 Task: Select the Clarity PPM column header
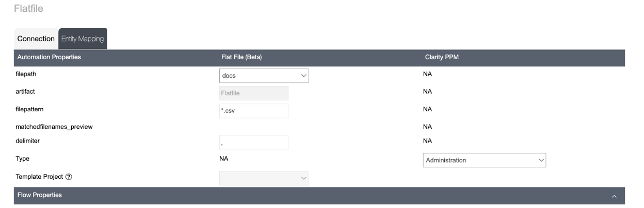pyautogui.click(x=442, y=57)
